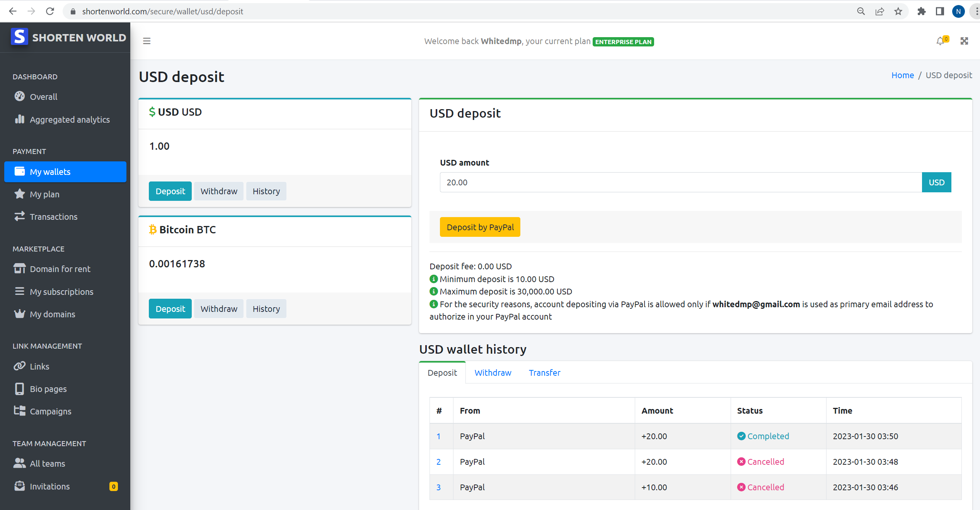
Task: Switch to Transfer history tab
Action: click(x=544, y=373)
